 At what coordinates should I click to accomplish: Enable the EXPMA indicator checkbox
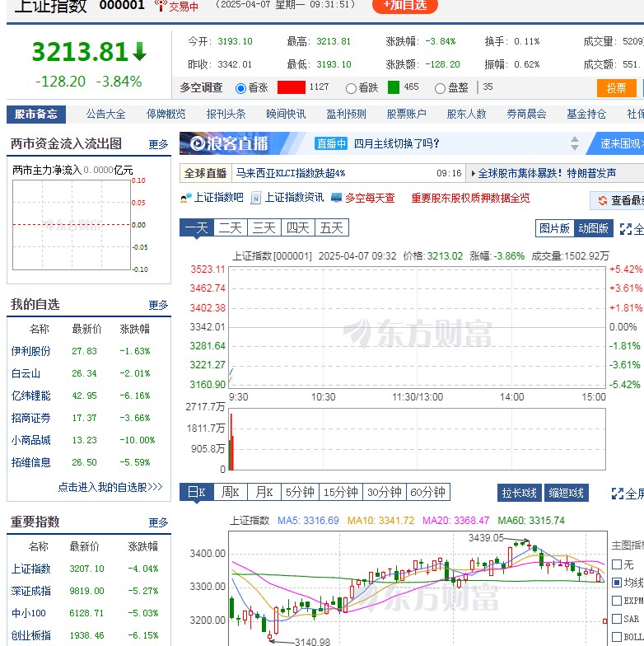(616, 601)
